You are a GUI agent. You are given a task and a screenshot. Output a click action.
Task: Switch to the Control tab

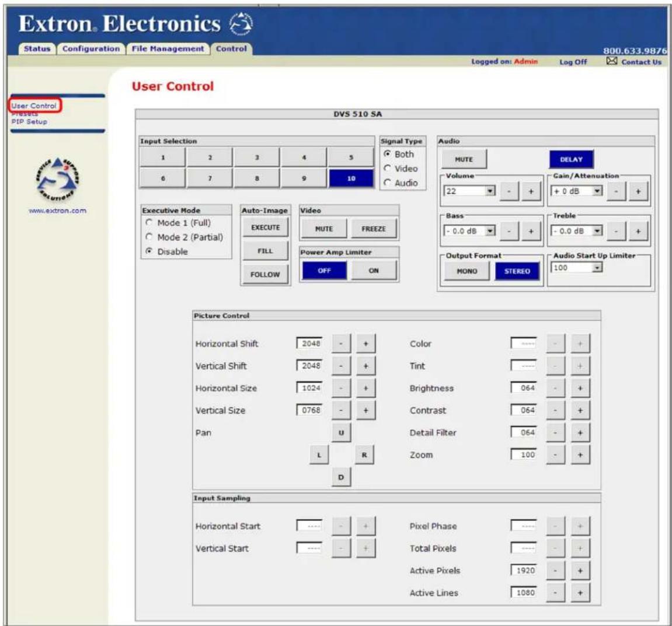click(x=231, y=49)
